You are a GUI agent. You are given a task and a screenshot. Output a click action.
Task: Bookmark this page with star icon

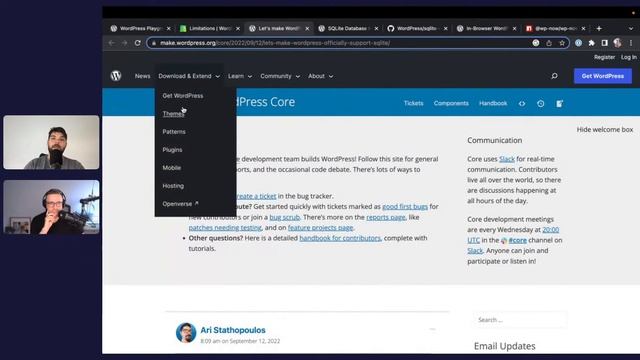[x=562, y=43]
